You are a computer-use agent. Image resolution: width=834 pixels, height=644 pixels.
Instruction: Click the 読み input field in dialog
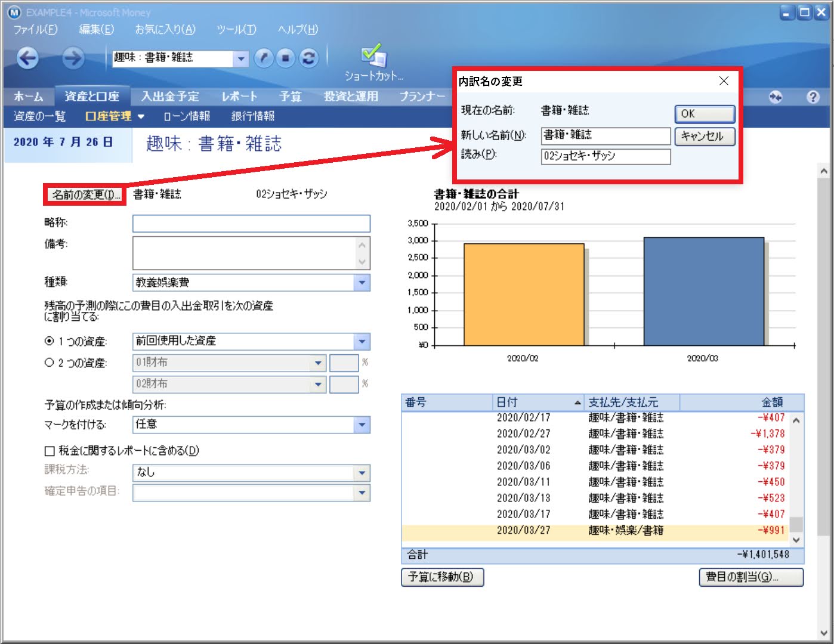[x=606, y=156]
